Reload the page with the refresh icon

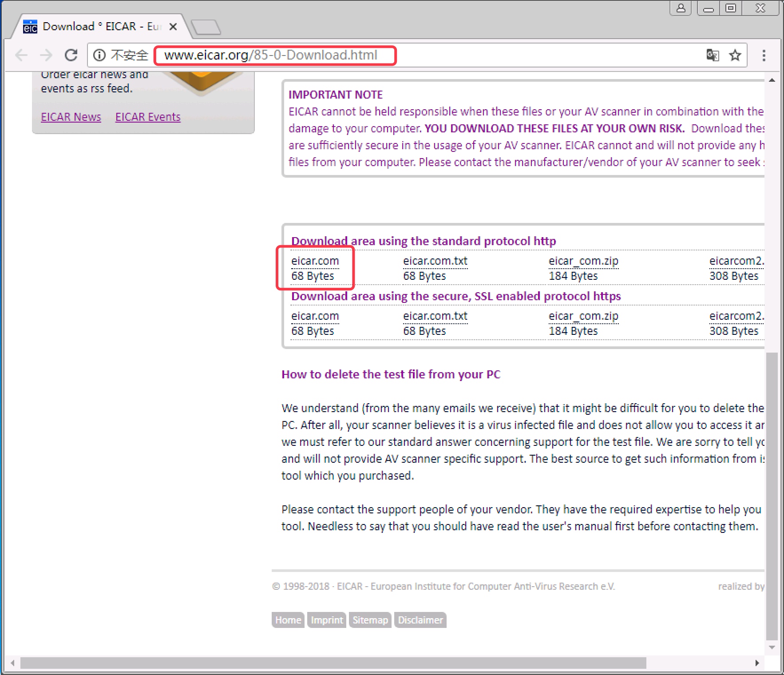coord(71,55)
